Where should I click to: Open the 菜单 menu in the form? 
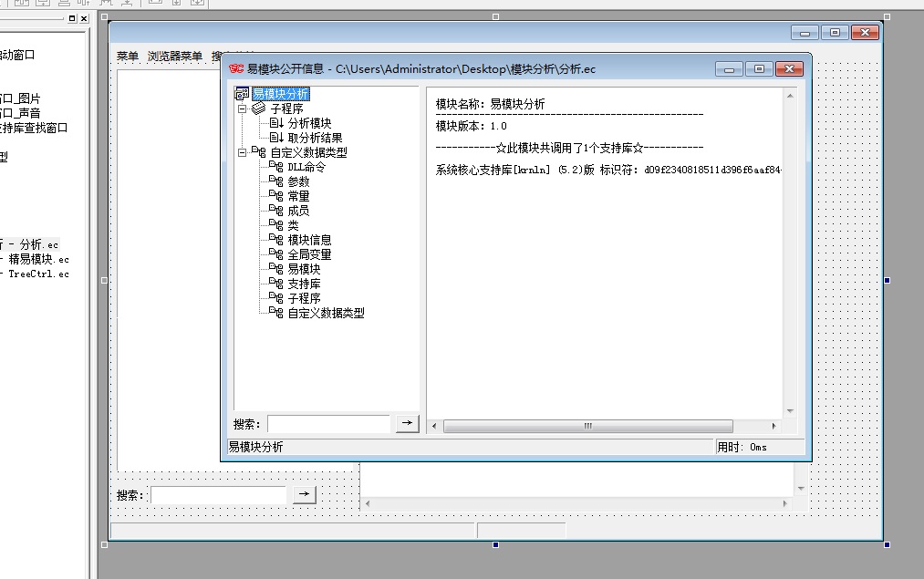[x=128, y=57]
